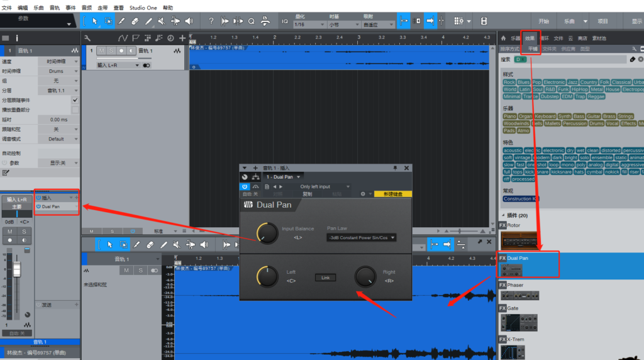Open the inspector info i icon
The height and width of the screenshot is (360, 644).
point(17,38)
